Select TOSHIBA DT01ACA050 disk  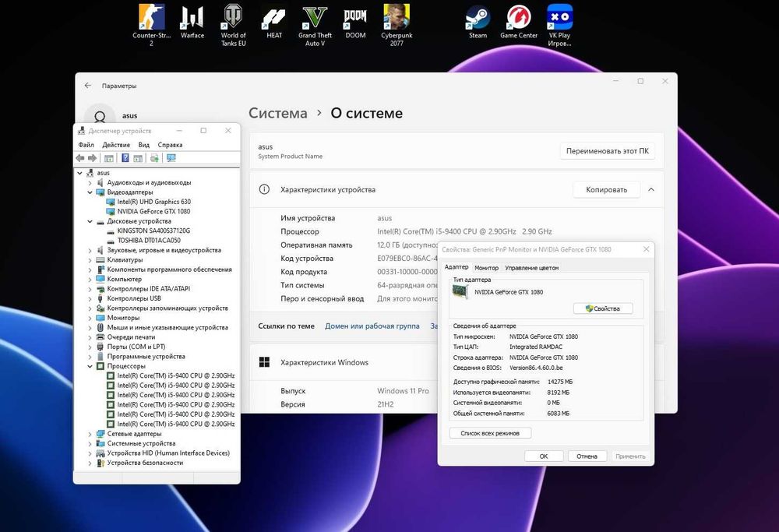click(x=149, y=241)
